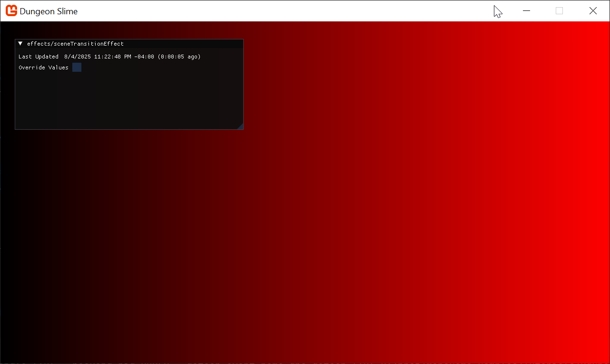Click the MonoGame logo in the title bar
The width and height of the screenshot is (610, 364).
pyautogui.click(x=11, y=10)
